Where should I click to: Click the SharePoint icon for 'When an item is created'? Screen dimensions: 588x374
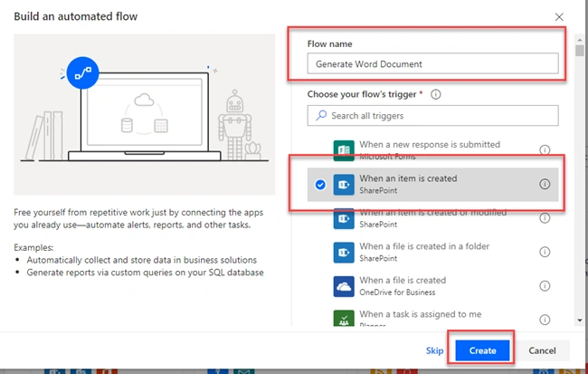pyautogui.click(x=344, y=185)
